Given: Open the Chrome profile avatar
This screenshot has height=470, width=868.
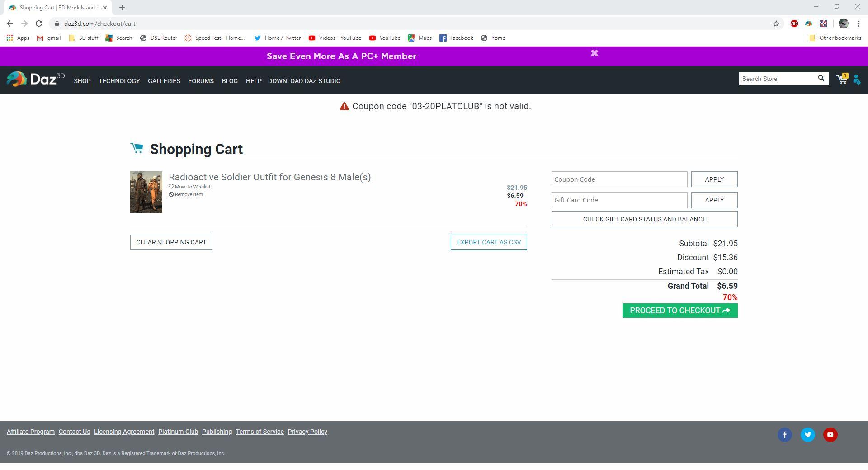Looking at the screenshot, I should (x=843, y=23).
